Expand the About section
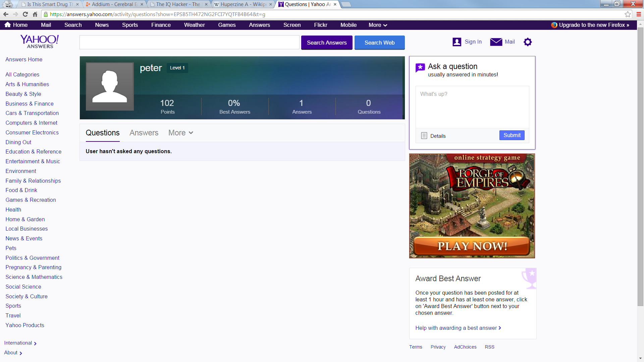This screenshot has width=644, height=362. [x=13, y=353]
